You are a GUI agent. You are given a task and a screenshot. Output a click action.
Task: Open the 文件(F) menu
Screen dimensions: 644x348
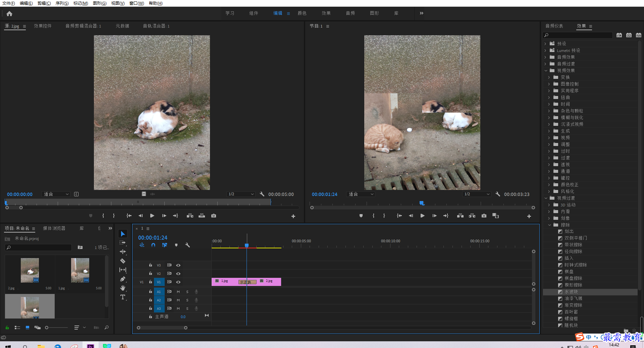pos(9,3)
